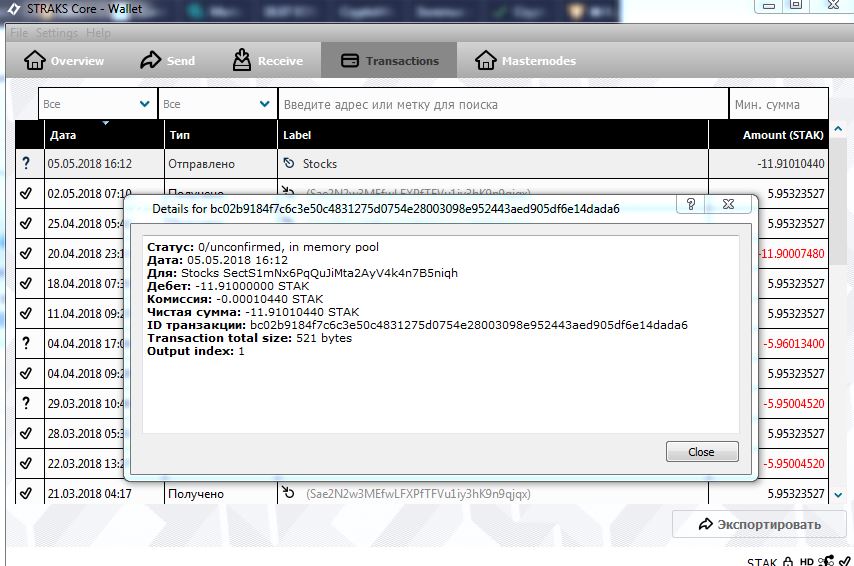Click the Для: Stocks address line in dialog

coord(302,273)
